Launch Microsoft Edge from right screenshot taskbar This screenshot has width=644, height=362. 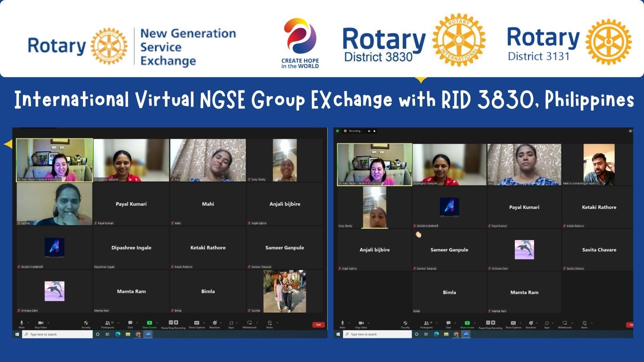[436, 334]
